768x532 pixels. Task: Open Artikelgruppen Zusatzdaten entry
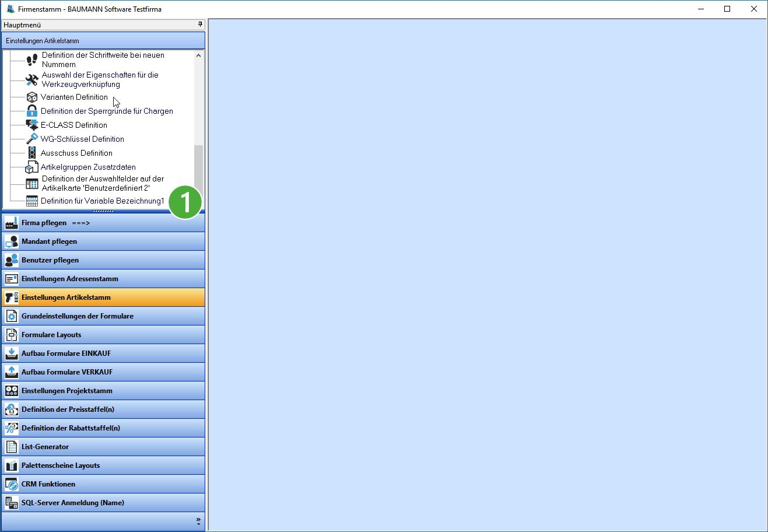click(88, 167)
